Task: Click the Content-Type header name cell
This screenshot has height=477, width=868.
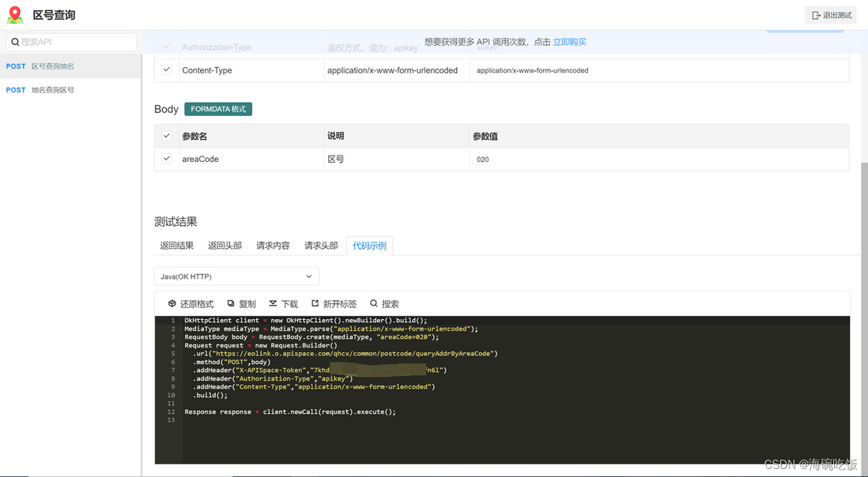Action: click(x=252, y=70)
